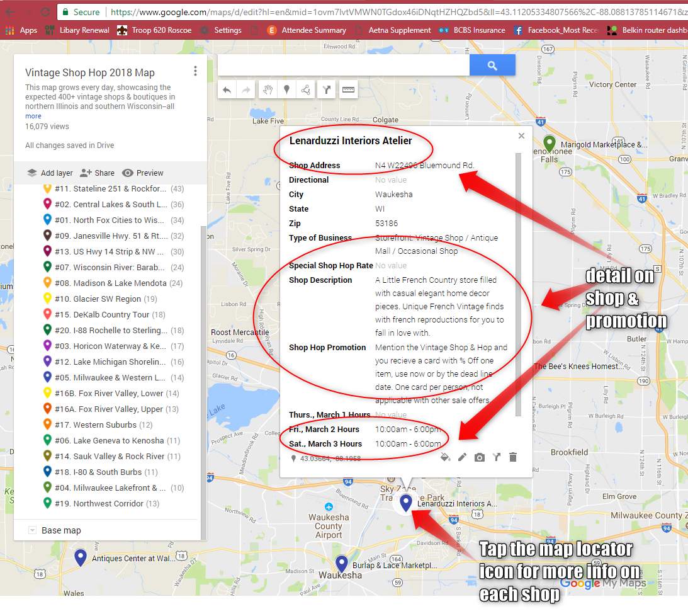Open the Apps bookmark grid icon
This screenshot has height=616, width=688.
point(9,30)
